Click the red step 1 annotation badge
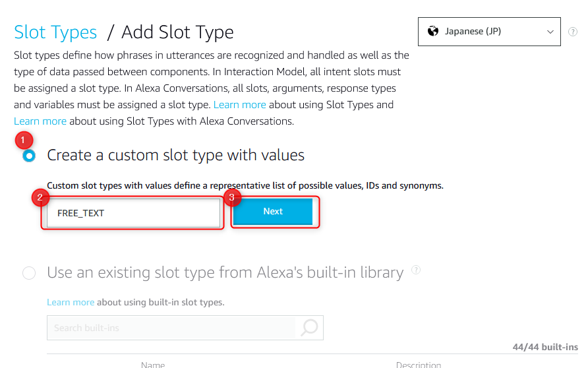588x368 pixels. 23,140
